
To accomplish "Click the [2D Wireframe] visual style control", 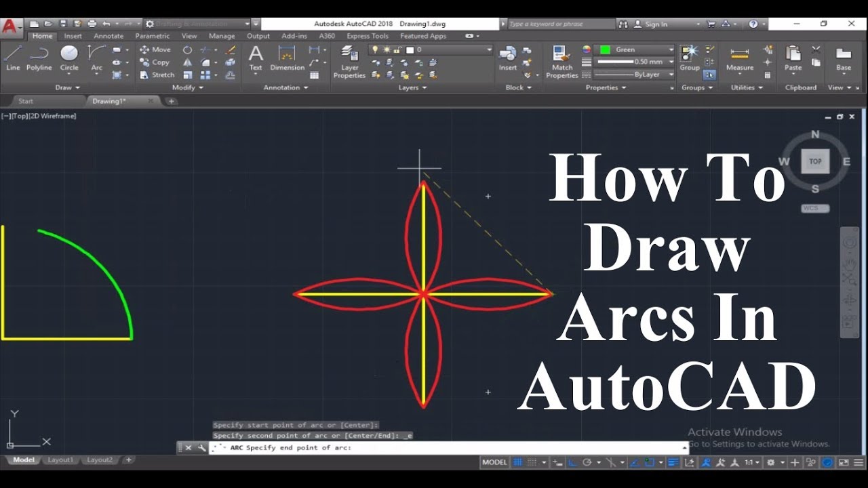I will [52, 116].
